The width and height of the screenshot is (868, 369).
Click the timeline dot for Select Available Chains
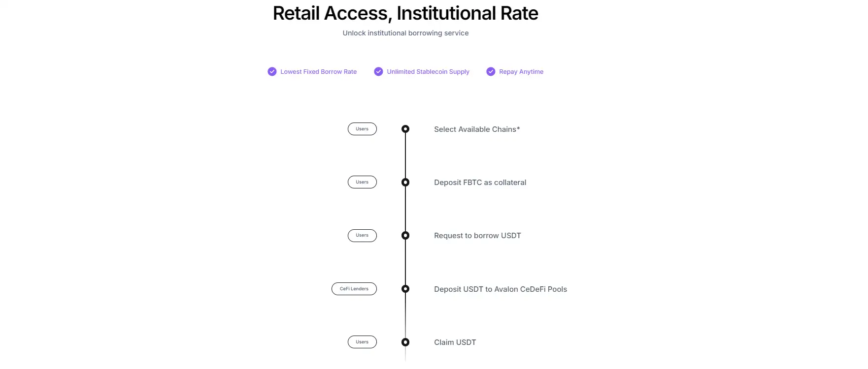pos(405,129)
